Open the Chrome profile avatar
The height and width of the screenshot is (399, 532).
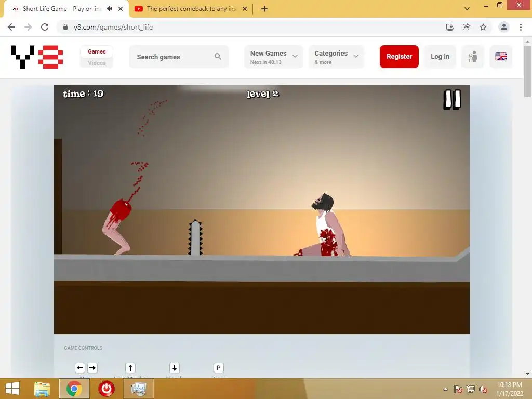(x=504, y=27)
